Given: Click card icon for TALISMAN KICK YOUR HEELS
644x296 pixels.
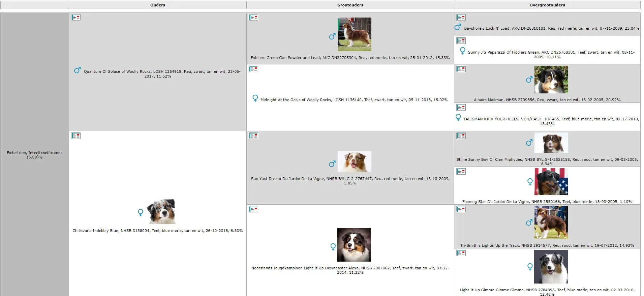Looking at the screenshot, I should pyautogui.click(x=461, y=108).
